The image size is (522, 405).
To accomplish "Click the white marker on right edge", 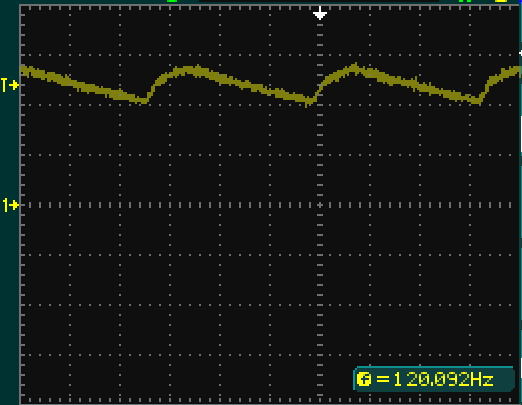I will (520, 53).
